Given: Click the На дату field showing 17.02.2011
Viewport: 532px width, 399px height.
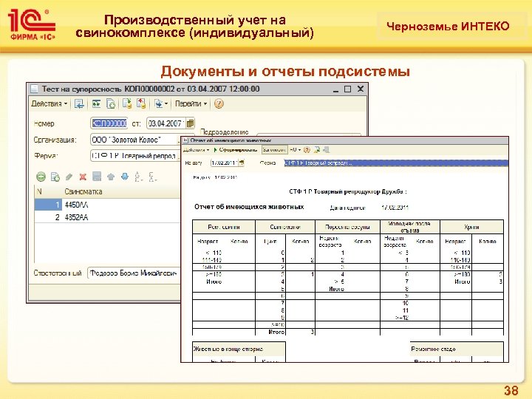Looking at the screenshot, I should [x=225, y=163].
